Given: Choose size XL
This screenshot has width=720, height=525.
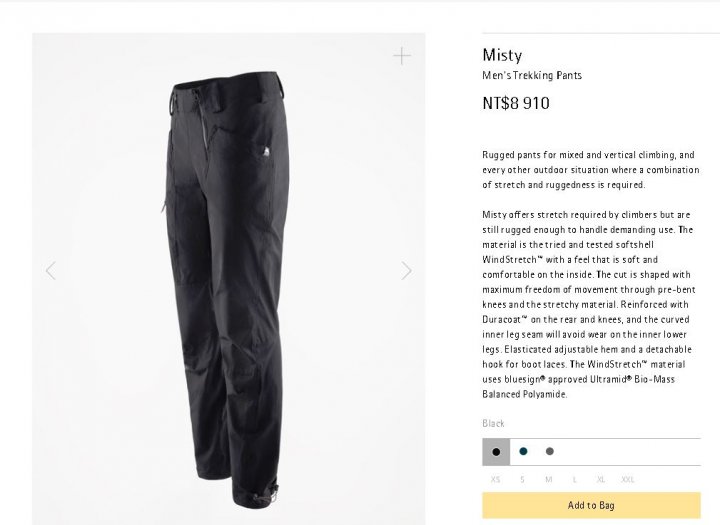Looking at the screenshot, I should [x=601, y=480].
